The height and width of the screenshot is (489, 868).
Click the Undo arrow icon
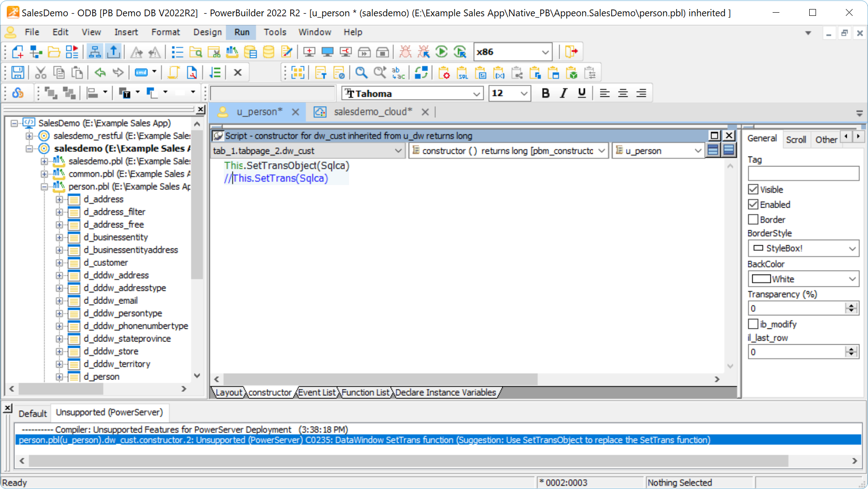[100, 73]
